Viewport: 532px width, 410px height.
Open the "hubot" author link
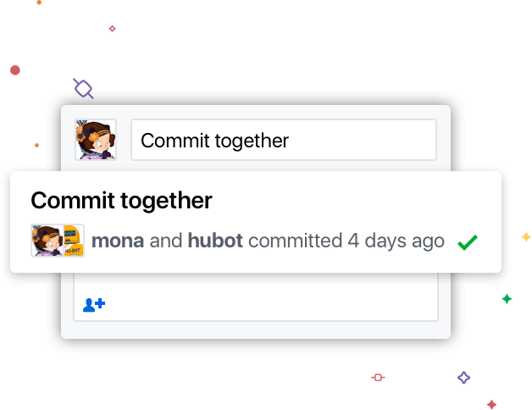215,241
